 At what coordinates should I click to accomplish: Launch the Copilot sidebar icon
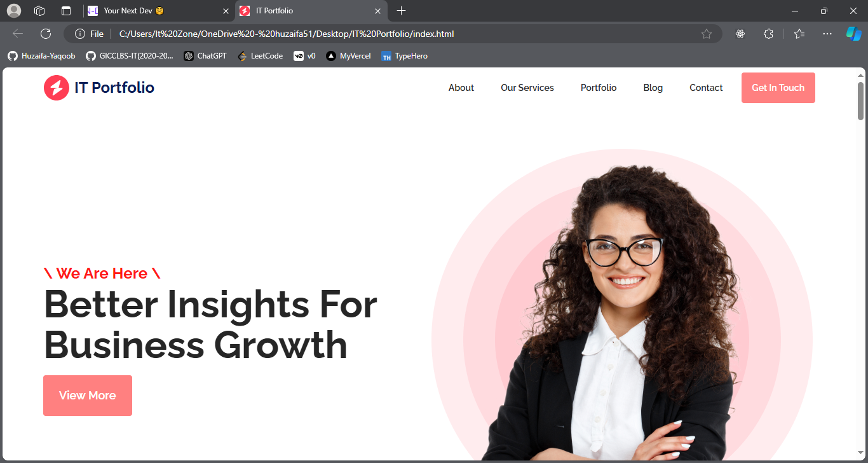853,34
